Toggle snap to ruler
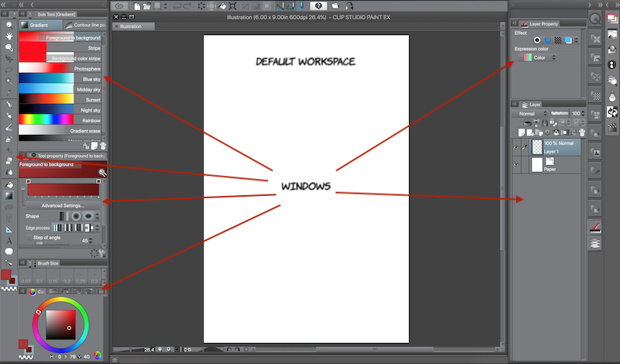This screenshot has width=620, height=364. tap(281, 6)
